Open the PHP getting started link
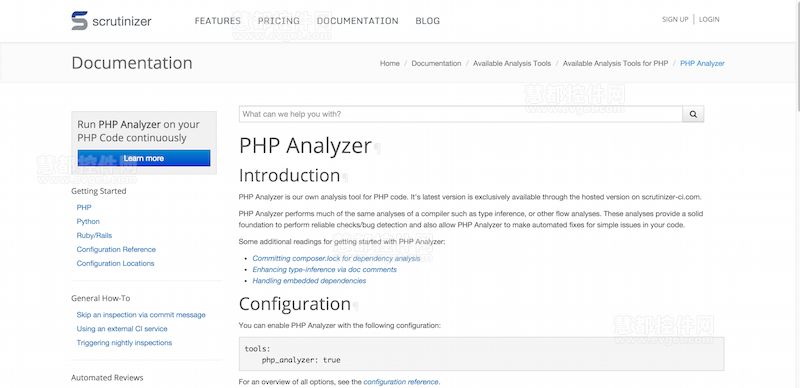Screen dimensions: 800x388 click(x=84, y=208)
